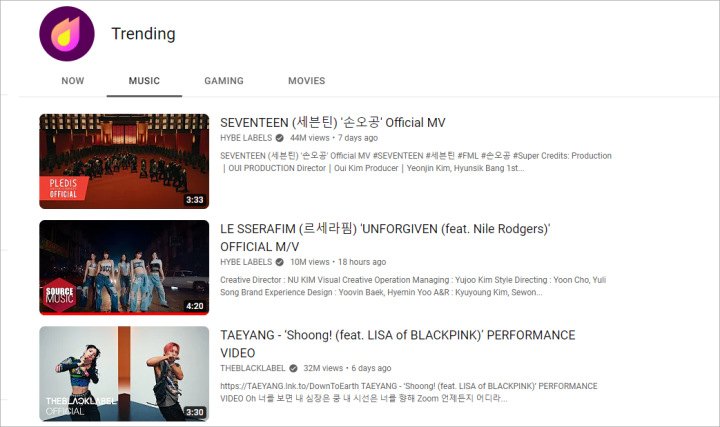Click the '6 days ago' text
The image size is (720, 427).
pyautogui.click(x=371, y=368)
